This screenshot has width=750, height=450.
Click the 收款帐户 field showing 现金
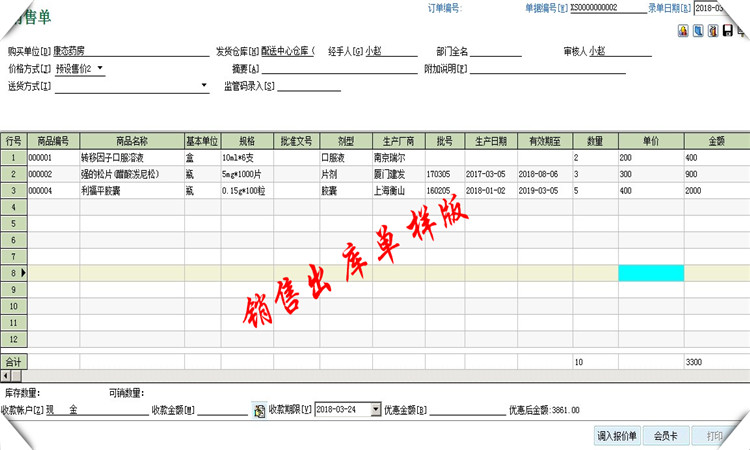point(97,410)
